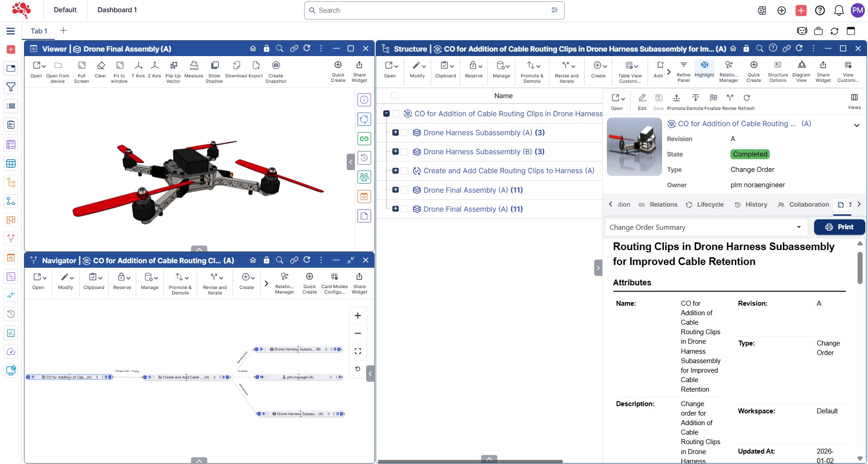Image resolution: width=868 pixels, height=464 pixels.
Task: Open the Drone Final Assembly (A) link
Action: (465, 190)
